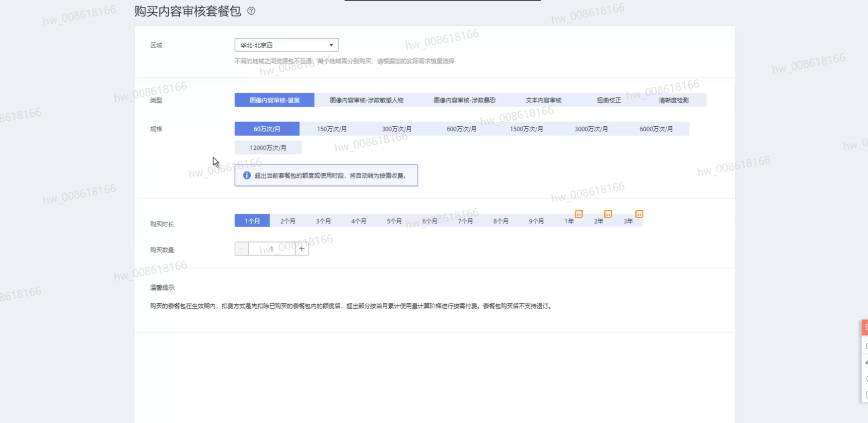Image resolution: width=868 pixels, height=423 pixels.
Task: Set purchase duration to 9个月
Action: click(536, 221)
